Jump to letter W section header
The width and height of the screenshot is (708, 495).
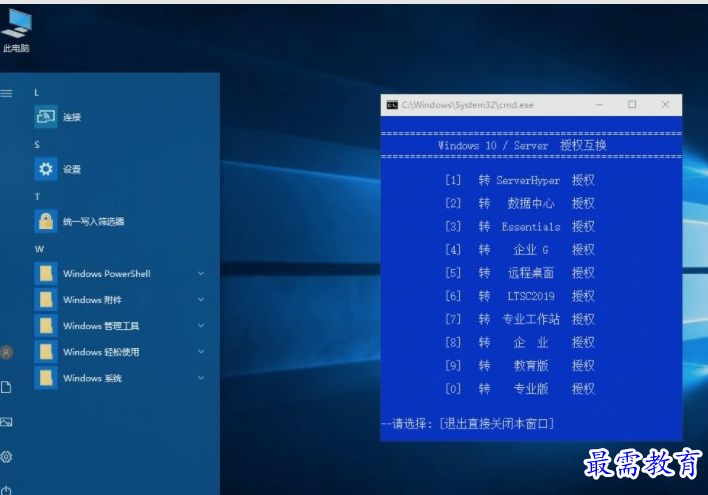(x=39, y=249)
